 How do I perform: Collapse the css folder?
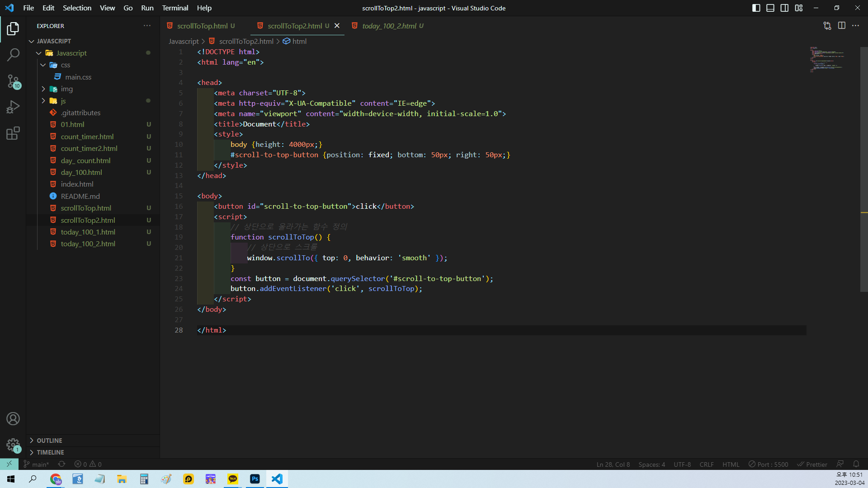pyautogui.click(x=65, y=65)
